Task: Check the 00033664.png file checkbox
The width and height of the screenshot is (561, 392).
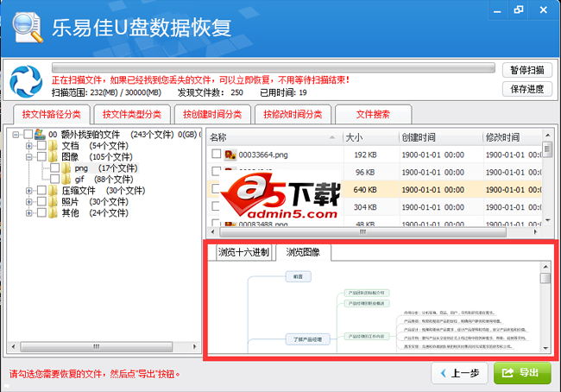Action: coord(216,154)
